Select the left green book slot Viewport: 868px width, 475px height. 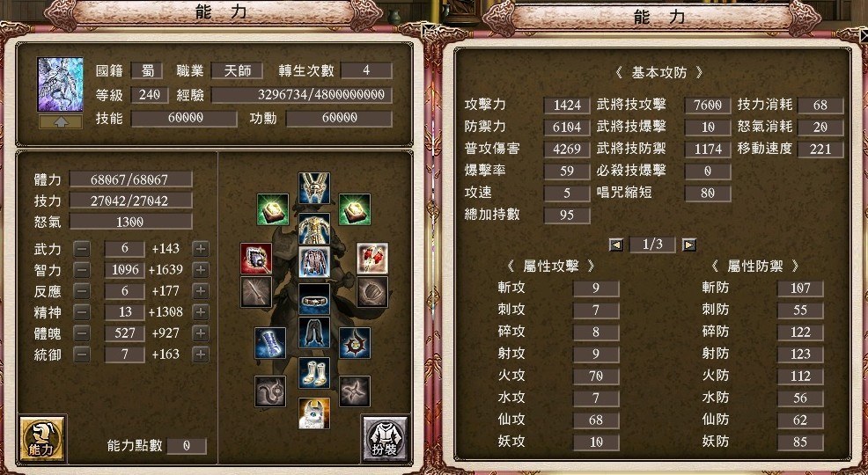click(x=272, y=209)
